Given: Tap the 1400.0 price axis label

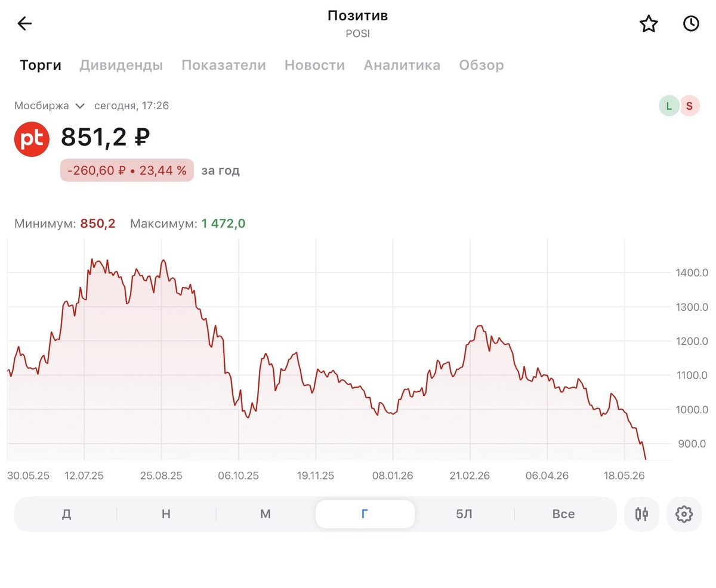Looking at the screenshot, I should point(692,273).
